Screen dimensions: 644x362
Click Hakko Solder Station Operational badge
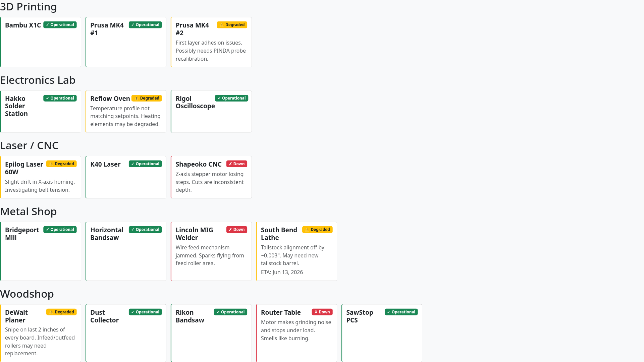coord(60,98)
